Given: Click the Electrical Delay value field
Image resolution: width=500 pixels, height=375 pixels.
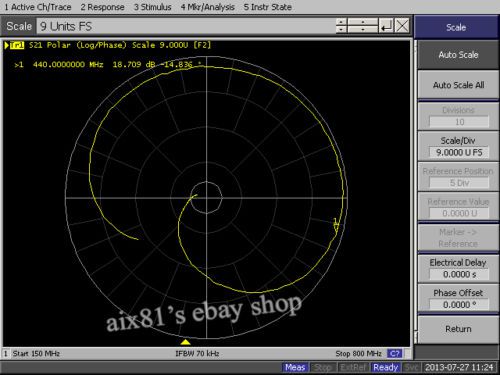Looking at the screenshot, I should click(459, 274).
